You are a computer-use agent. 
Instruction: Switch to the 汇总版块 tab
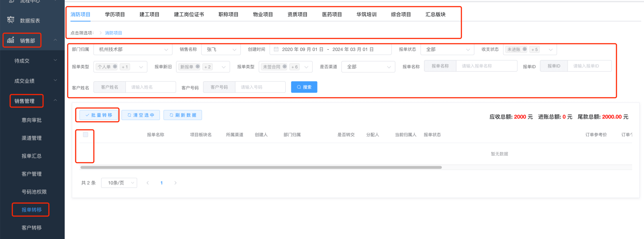pyautogui.click(x=435, y=14)
